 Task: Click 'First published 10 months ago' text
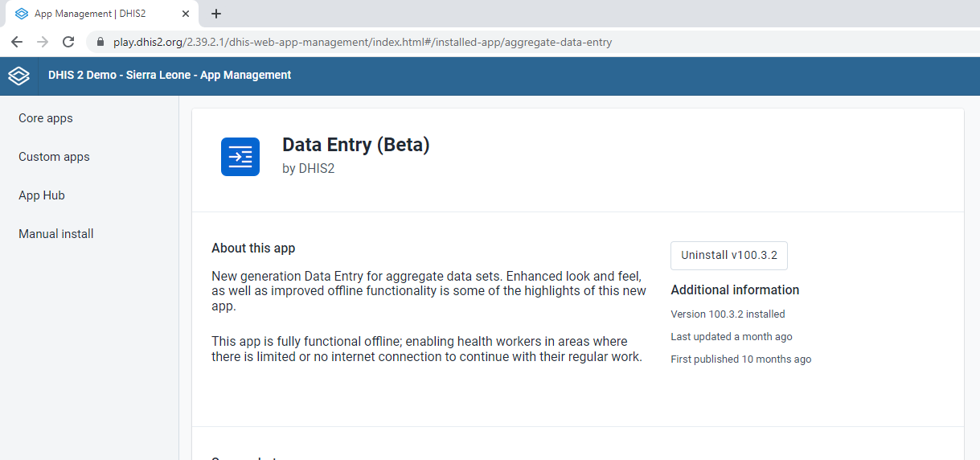coord(741,359)
